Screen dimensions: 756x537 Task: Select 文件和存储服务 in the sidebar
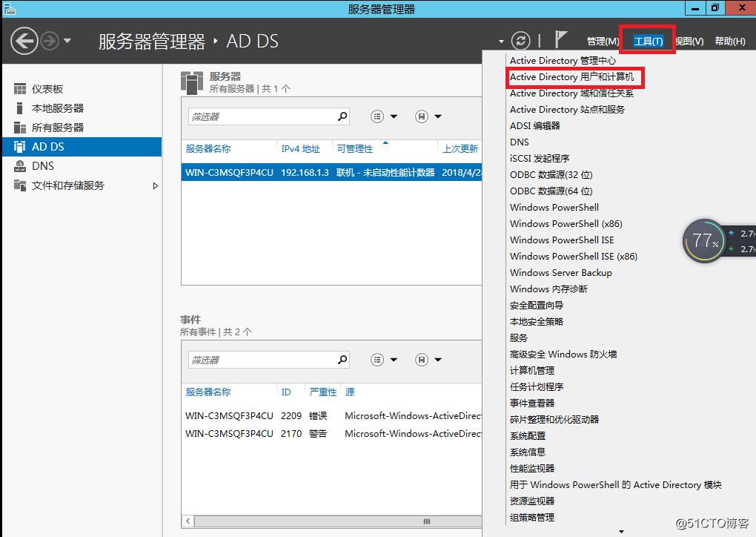coord(82,185)
